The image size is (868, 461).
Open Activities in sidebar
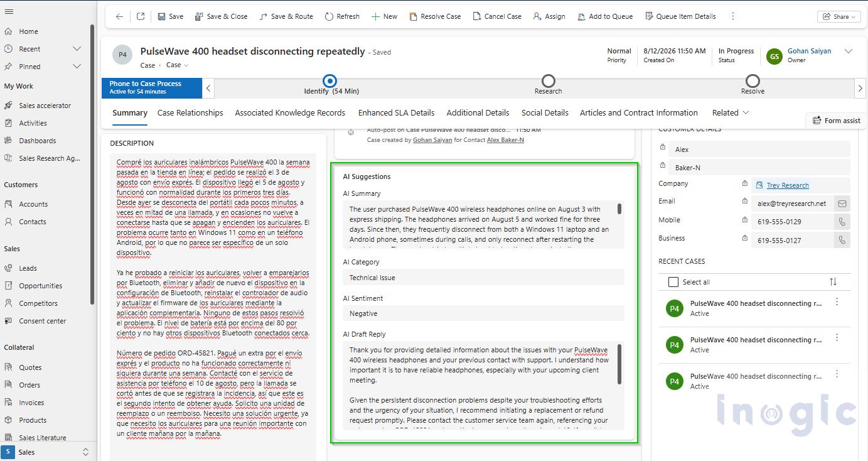[33, 123]
